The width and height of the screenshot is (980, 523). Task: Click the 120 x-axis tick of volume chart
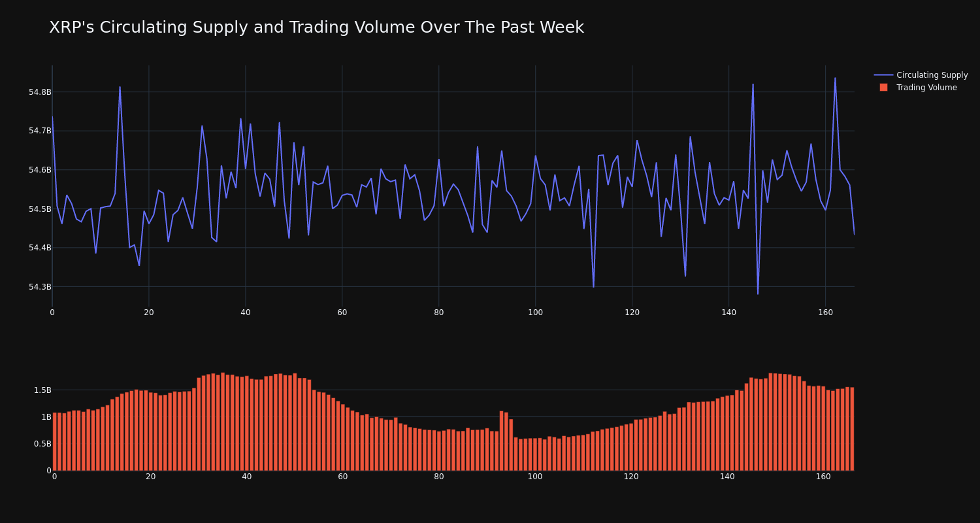(631, 477)
